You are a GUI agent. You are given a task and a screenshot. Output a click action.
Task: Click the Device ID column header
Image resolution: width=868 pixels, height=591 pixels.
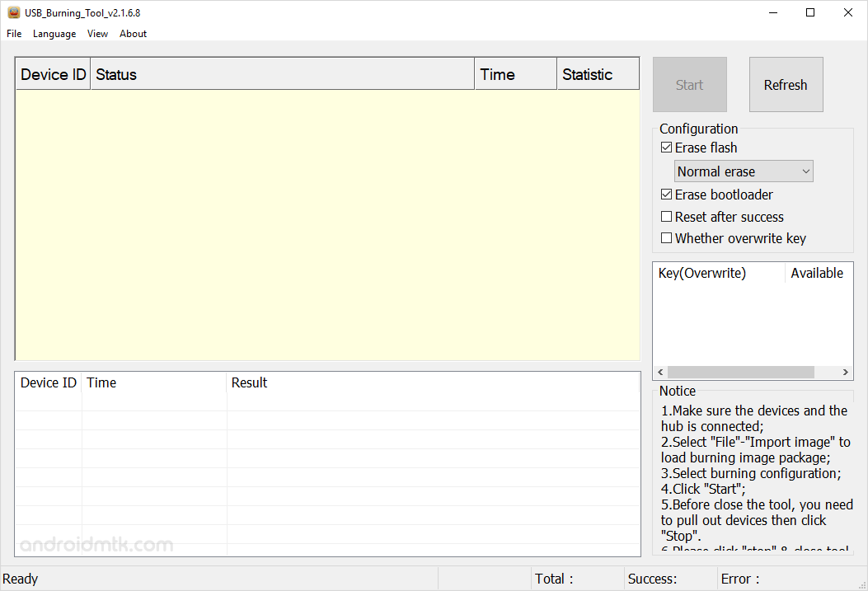[52, 73]
